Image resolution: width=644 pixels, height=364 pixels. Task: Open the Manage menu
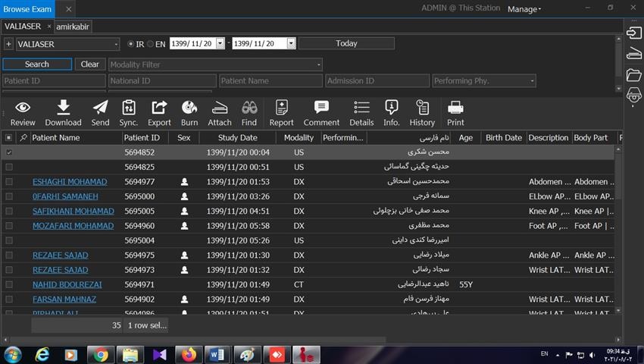[524, 9]
